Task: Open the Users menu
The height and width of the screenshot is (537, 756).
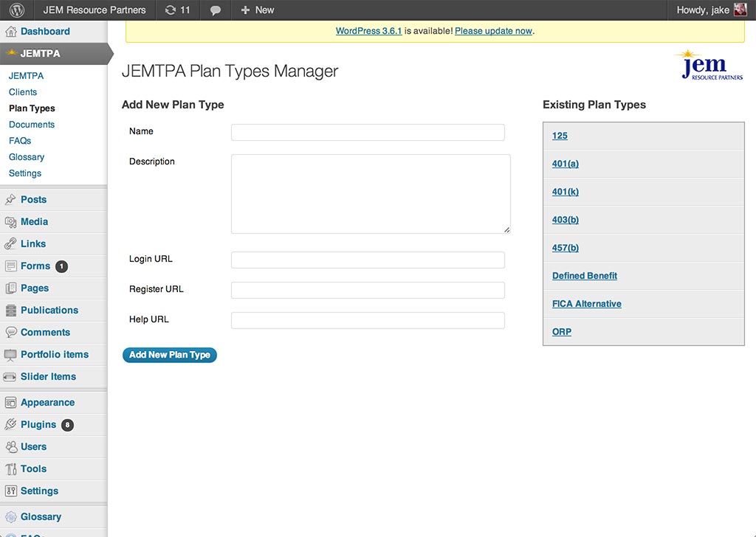Action: point(34,447)
